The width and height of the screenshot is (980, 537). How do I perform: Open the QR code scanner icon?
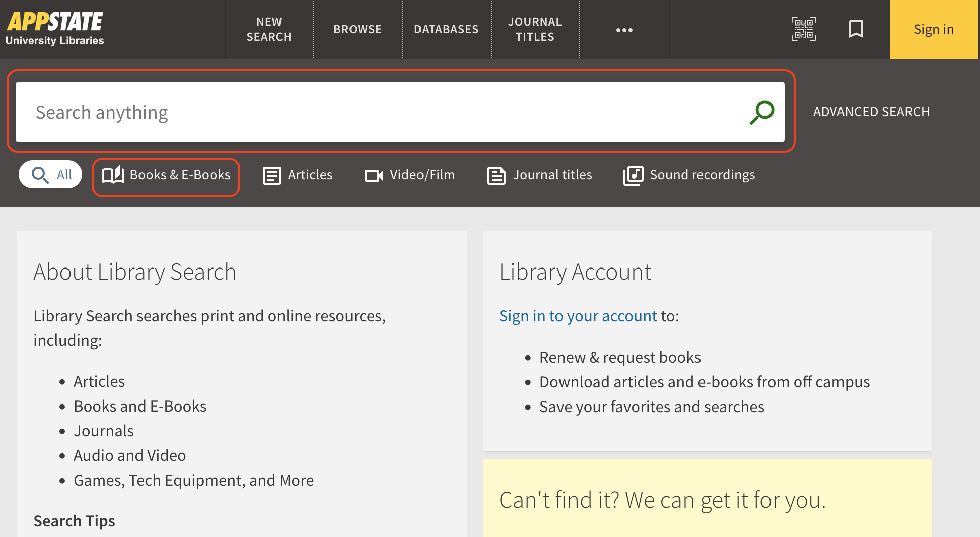pos(803,29)
